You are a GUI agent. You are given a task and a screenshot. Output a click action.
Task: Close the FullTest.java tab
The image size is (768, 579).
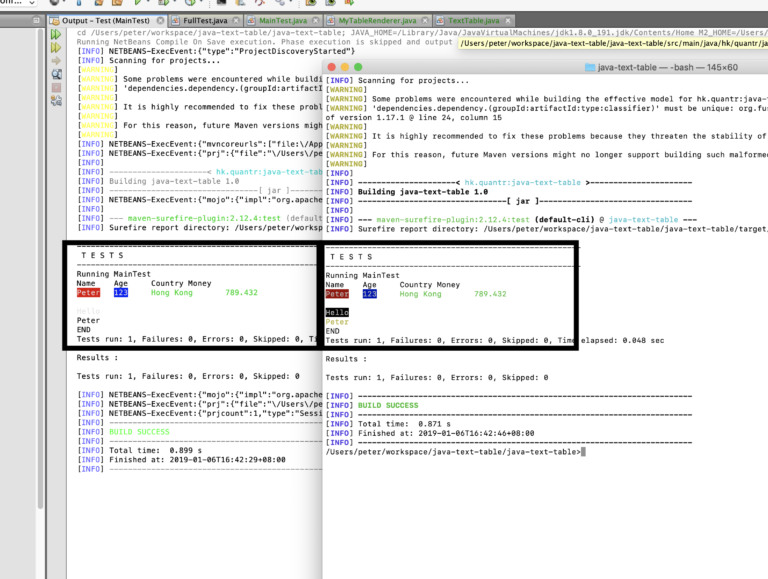click(236, 21)
